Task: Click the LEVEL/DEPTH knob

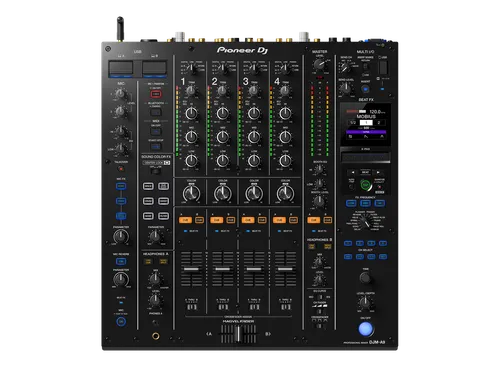Action: point(365,302)
